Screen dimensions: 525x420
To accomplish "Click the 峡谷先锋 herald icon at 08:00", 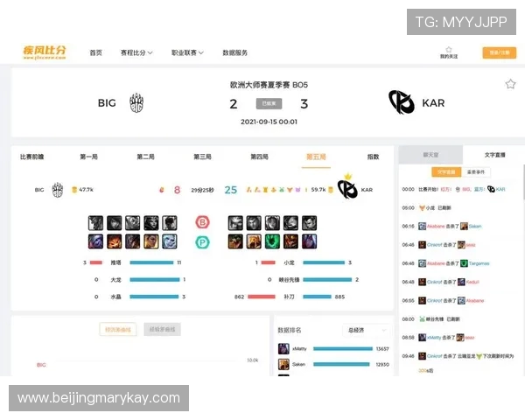I will [422, 319].
